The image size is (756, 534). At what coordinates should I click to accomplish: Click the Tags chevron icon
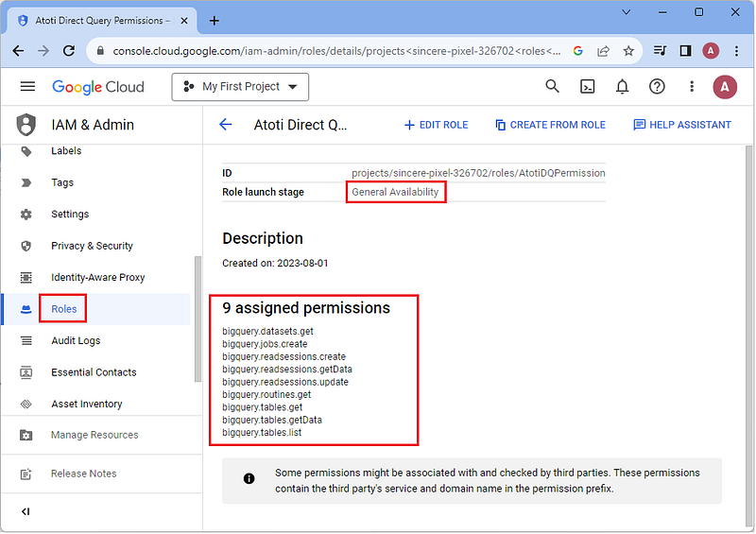click(x=26, y=182)
